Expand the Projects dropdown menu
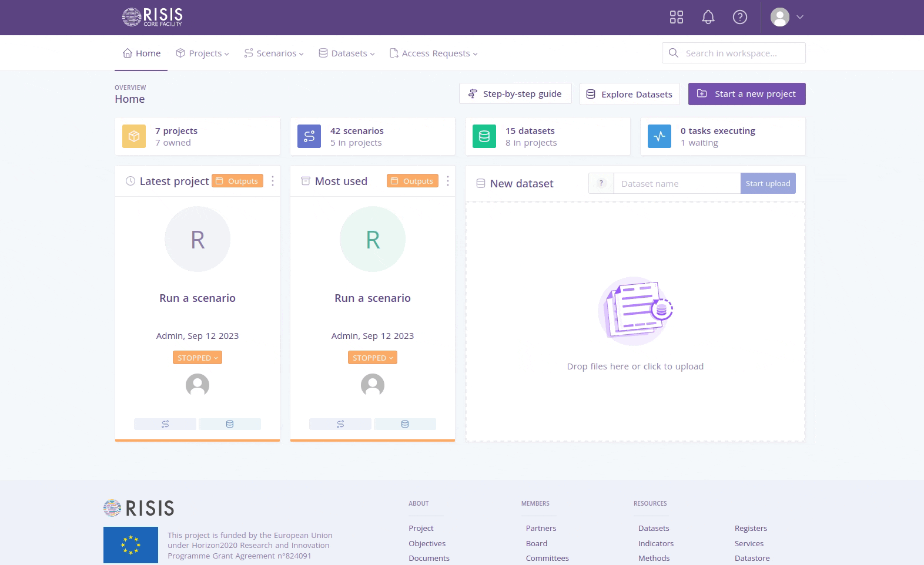 point(203,53)
